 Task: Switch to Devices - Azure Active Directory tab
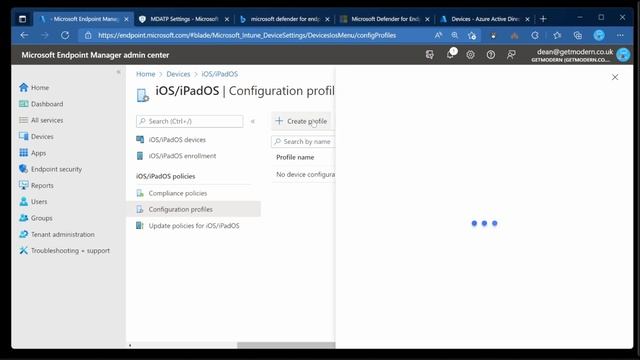[x=484, y=19]
